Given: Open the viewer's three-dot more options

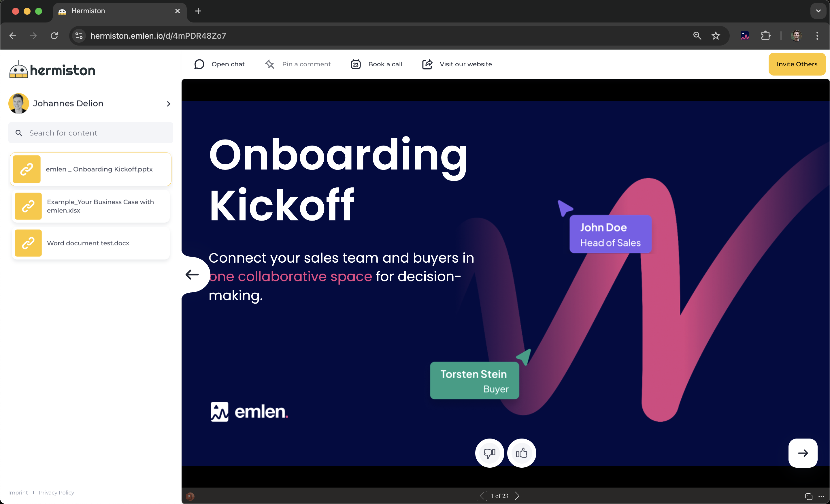Looking at the screenshot, I should point(821,496).
